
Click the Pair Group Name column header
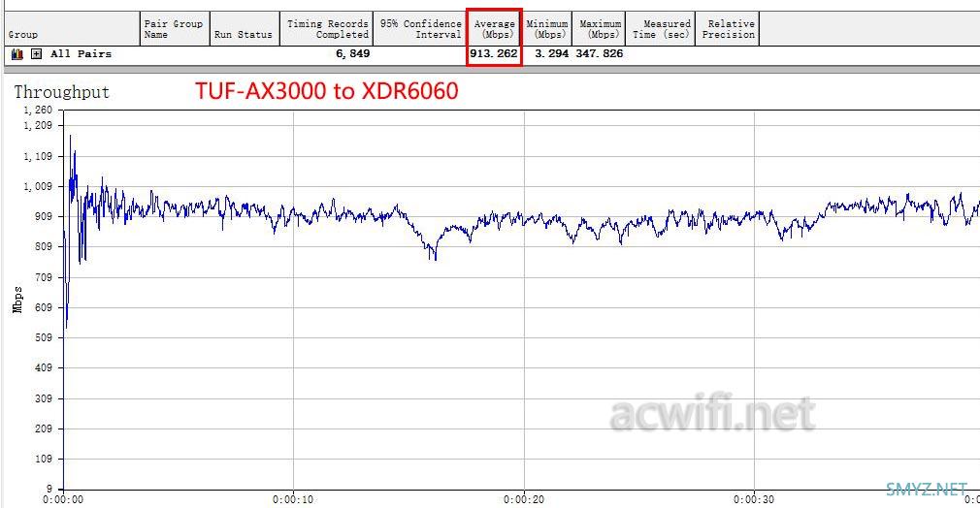pos(175,29)
